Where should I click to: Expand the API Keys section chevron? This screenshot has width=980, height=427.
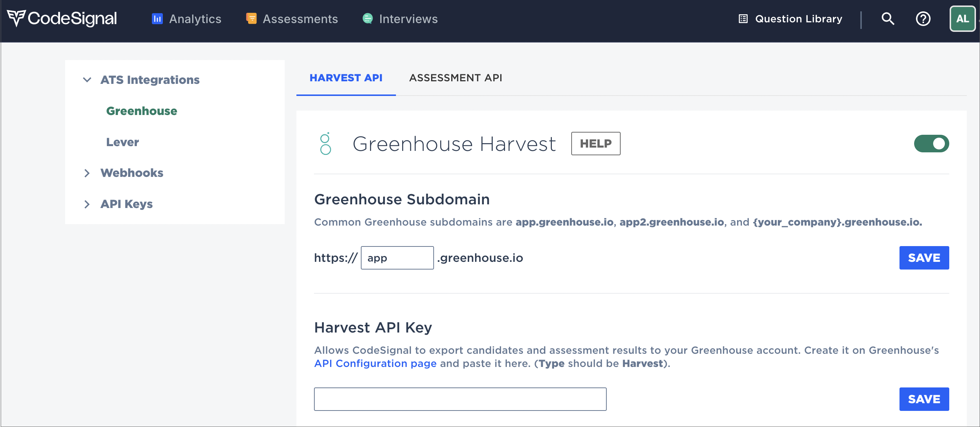[87, 204]
